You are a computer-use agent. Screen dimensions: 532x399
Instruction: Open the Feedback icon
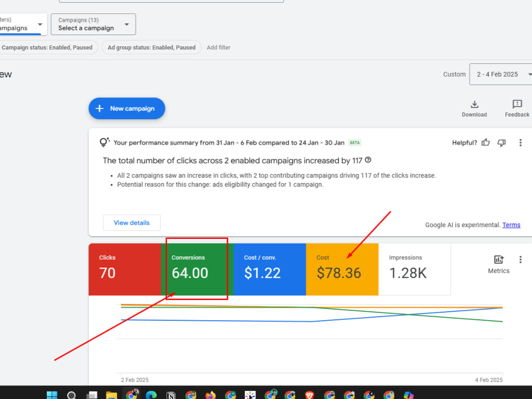[517, 104]
